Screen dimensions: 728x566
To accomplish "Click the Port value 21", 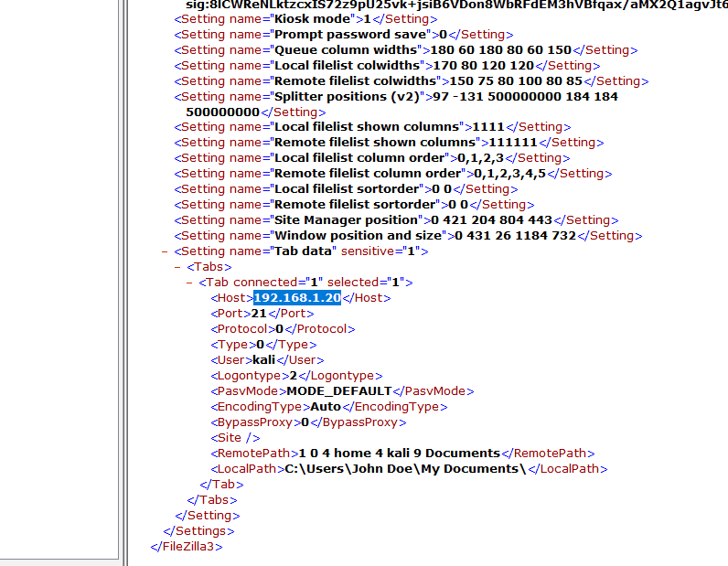I will tap(259, 314).
